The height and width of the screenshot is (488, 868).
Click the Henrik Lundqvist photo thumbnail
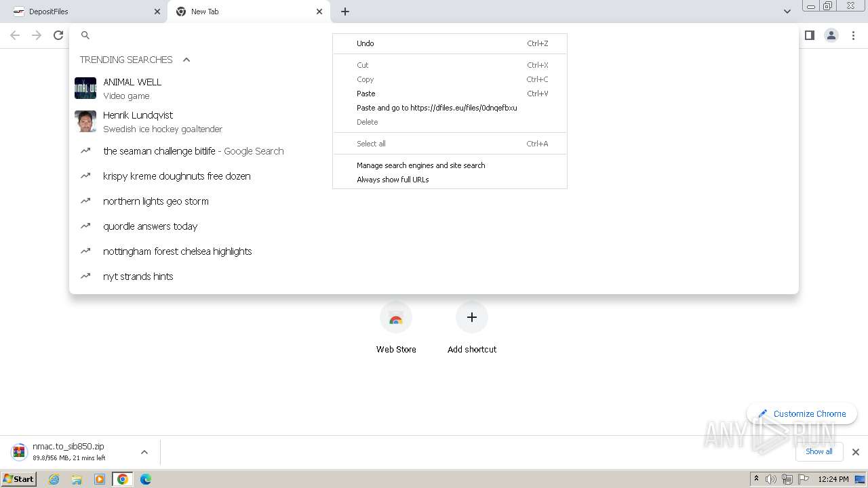coord(85,121)
